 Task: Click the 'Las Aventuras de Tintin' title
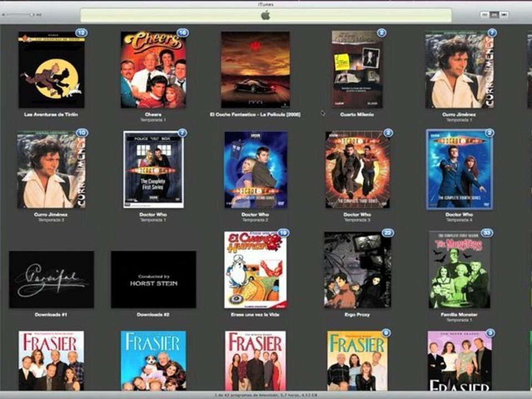[x=51, y=115]
